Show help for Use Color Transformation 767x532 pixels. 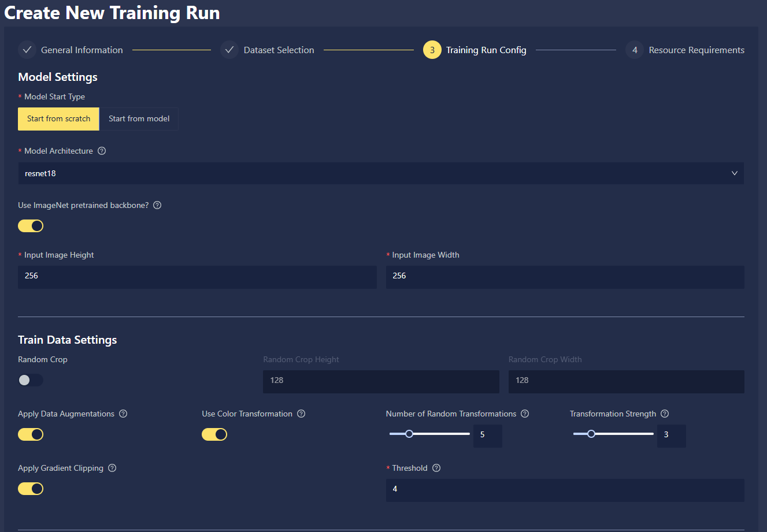coord(301,414)
